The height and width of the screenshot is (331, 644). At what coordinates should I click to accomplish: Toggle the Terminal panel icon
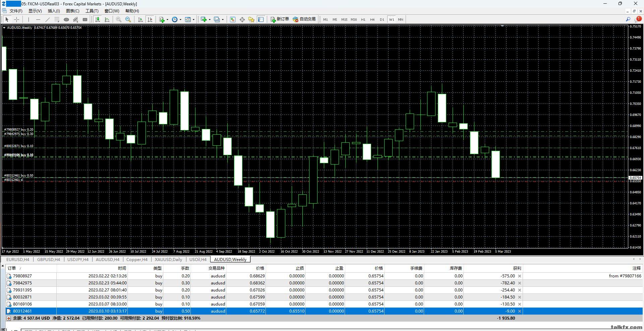(x=261, y=19)
